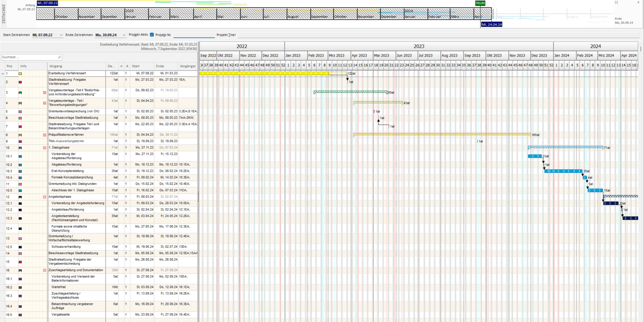Click the Dauer column header

click(112, 66)
